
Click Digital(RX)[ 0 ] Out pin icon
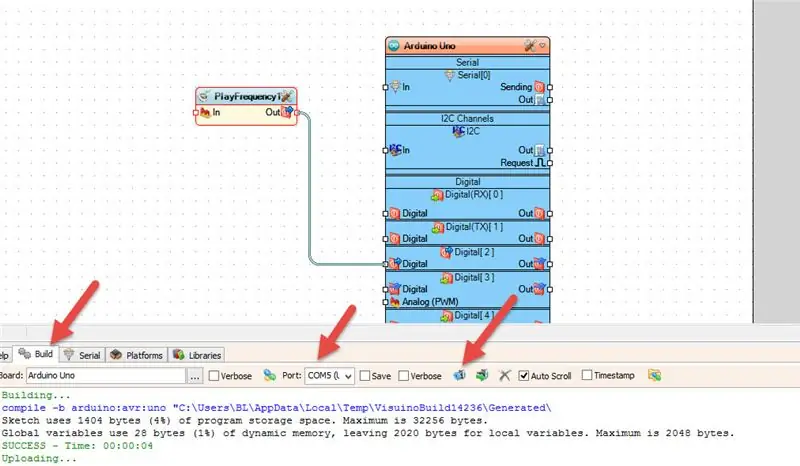tap(539, 213)
